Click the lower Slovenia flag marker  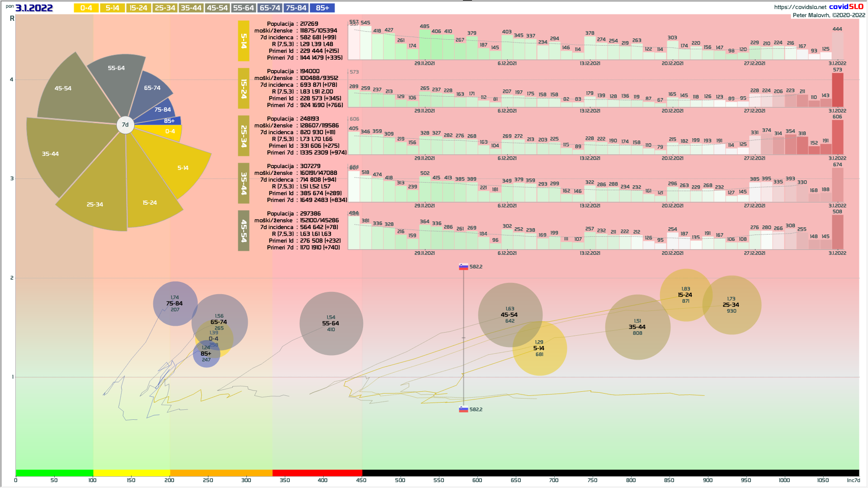[463, 409]
